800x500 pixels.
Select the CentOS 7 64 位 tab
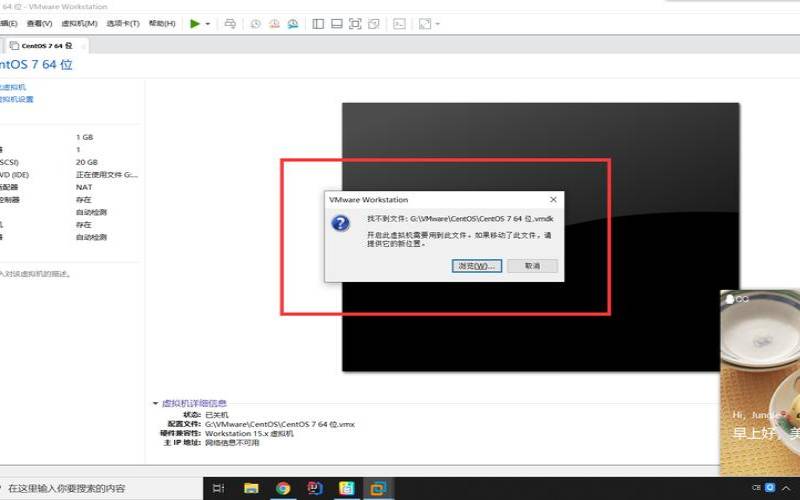[x=47, y=45]
